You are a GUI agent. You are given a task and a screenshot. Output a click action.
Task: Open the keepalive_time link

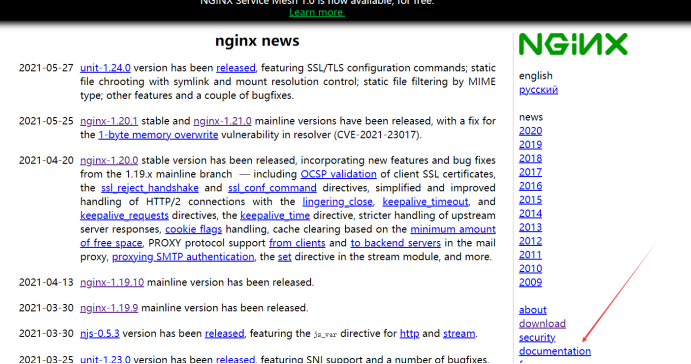click(275, 215)
